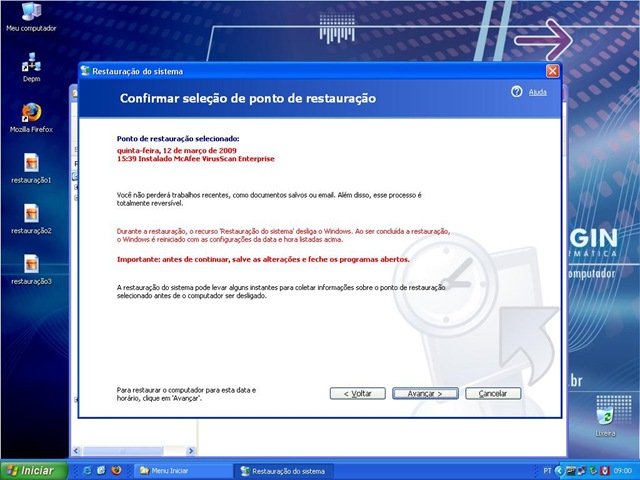Switch to Menu Iniciar taskbar window

[183, 471]
